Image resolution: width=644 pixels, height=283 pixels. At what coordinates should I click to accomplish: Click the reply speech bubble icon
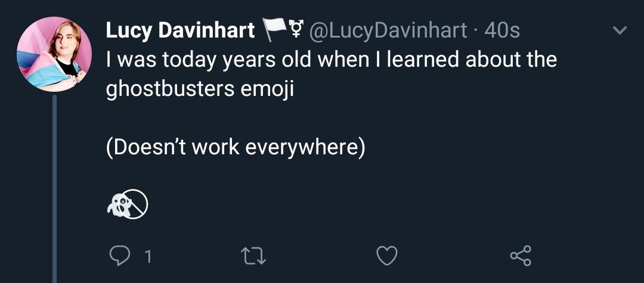tap(119, 256)
